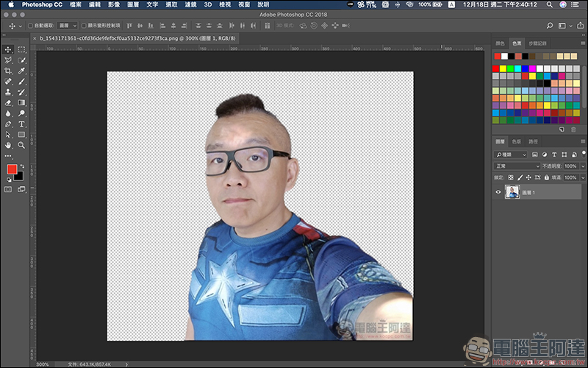Enable the 顯示變形控制項 checkbox
The image size is (588, 368).
(x=84, y=26)
